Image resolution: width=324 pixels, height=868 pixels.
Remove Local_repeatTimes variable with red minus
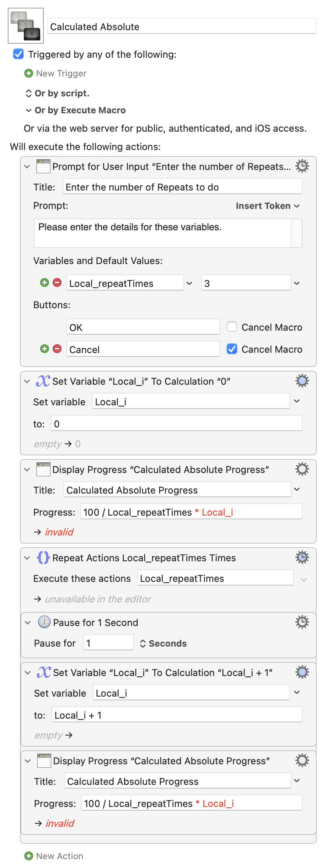57,283
